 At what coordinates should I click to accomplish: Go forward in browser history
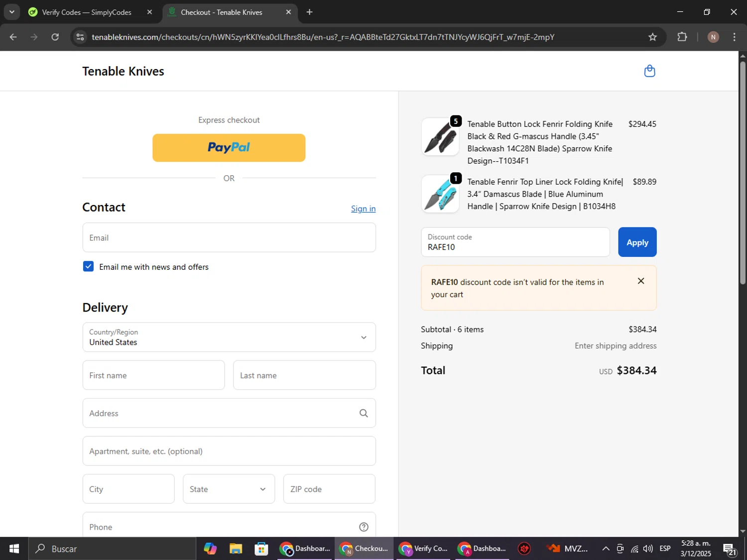coord(34,37)
